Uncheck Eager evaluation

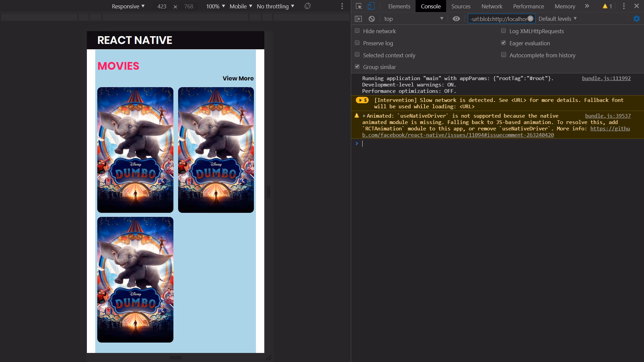503,42
